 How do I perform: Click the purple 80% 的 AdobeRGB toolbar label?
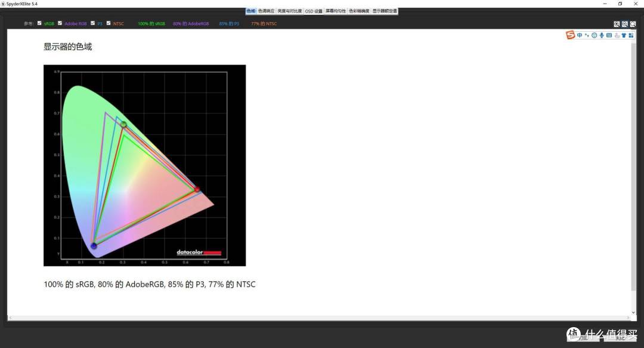pos(191,24)
